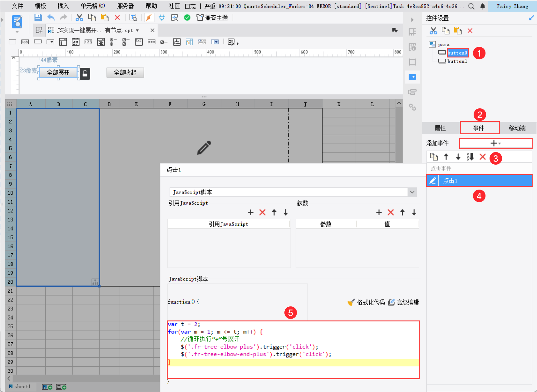Image resolution: width=537 pixels, height=392 pixels.
Task: Open the 文件 menu
Action: pyautogui.click(x=17, y=6)
